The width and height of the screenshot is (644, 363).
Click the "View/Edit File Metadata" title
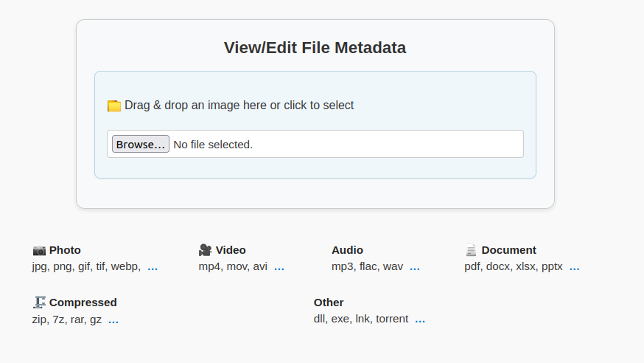click(x=315, y=48)
